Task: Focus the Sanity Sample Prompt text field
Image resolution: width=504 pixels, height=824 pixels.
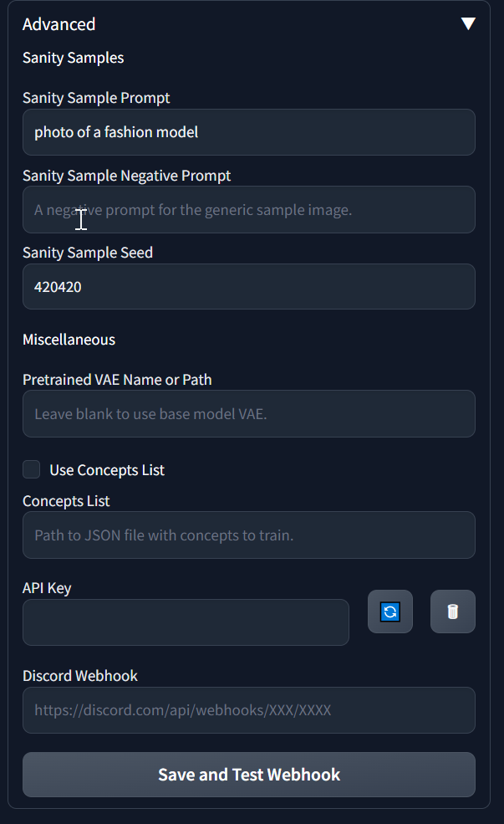Action: 249,132
